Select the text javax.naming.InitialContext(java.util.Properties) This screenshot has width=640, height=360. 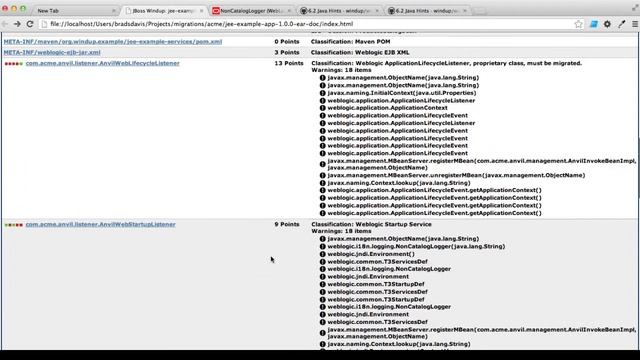[x=402, y=93]
